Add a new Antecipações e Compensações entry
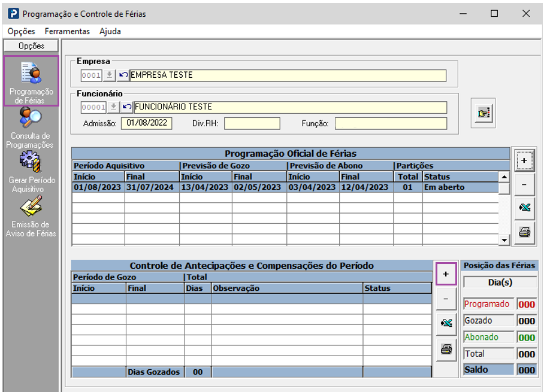This screenshot has width=544, height=392. (x=446, y=274)
